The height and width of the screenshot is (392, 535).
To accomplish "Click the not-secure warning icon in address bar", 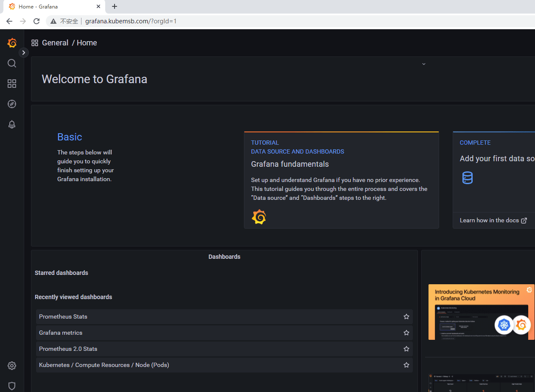I will point(53,21).
